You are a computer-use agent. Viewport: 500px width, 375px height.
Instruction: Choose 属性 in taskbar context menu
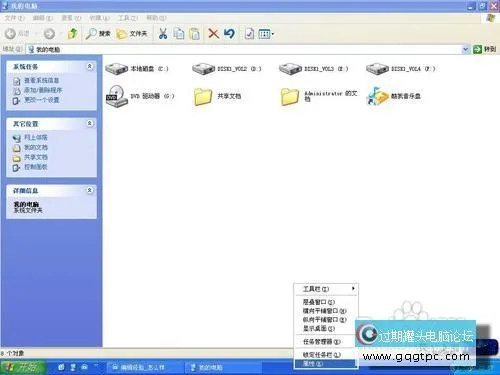326,364
